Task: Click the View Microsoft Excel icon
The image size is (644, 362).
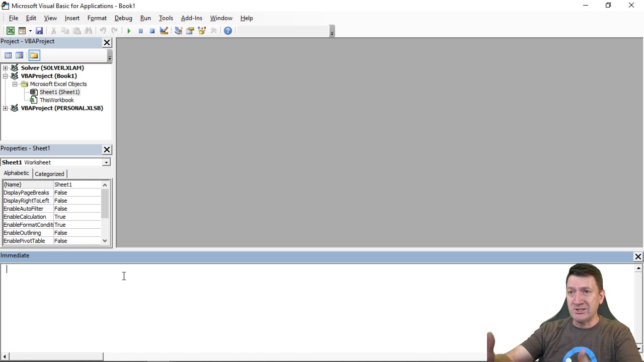Action: 10,31
